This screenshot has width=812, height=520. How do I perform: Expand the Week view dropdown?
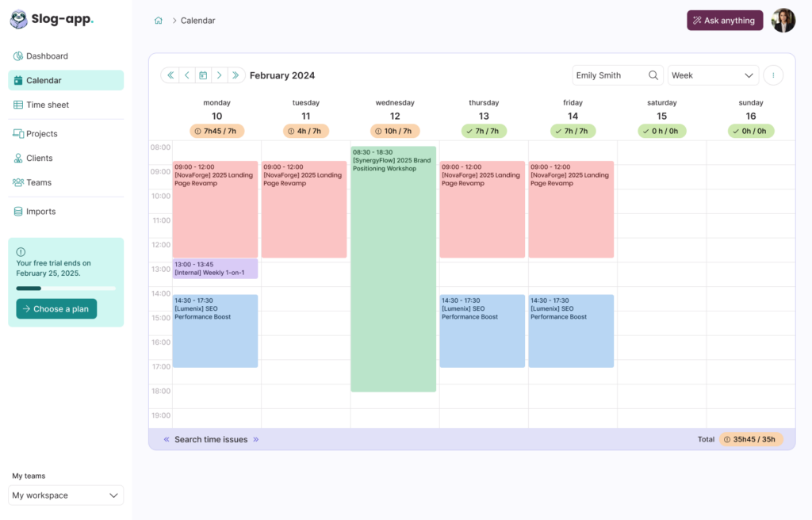(713, 75)
